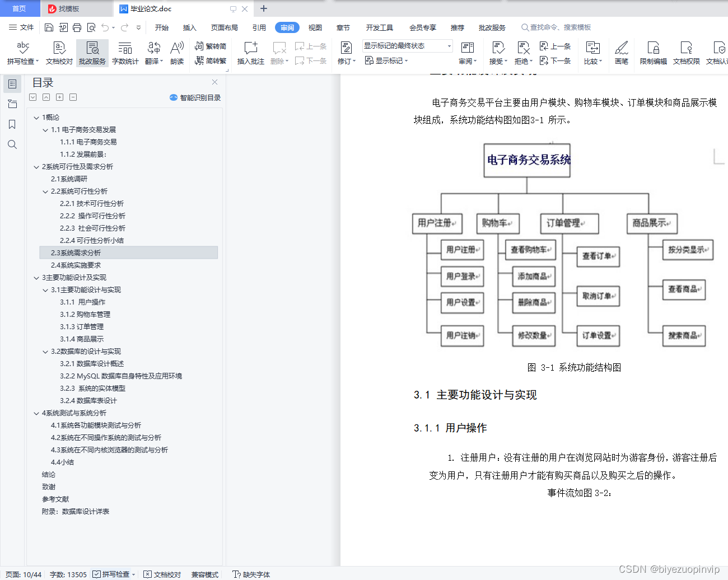This screenshot has width=728, height=580.
Task: Collapse the '2.2系统可行性分析' node
Action: point(45,191)
